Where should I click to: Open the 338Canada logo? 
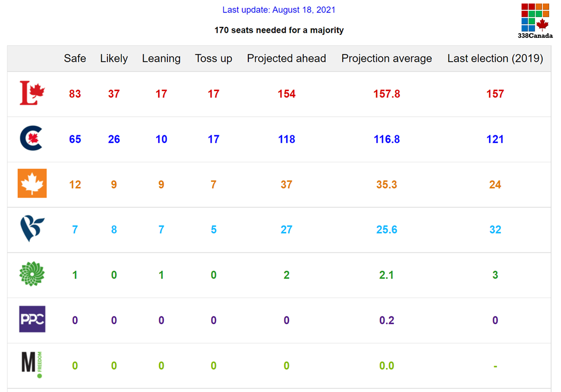point(535,21)
